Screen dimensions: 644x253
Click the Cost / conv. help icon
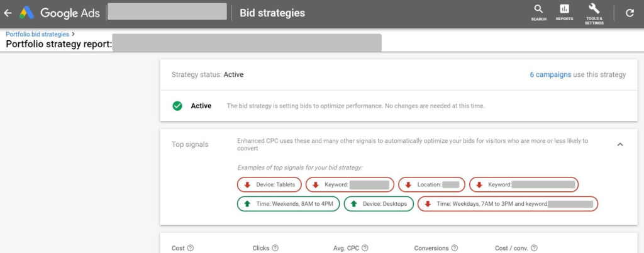(534, 248)
